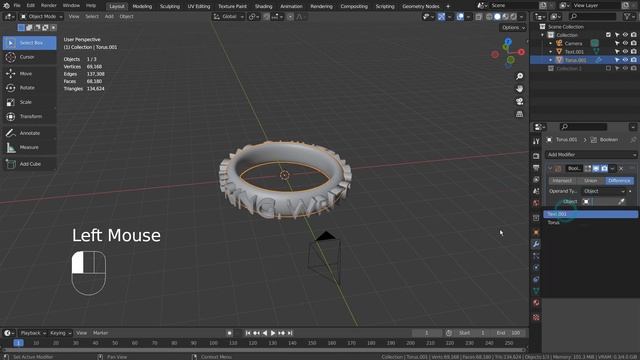Switch to the Shading workspace tab
This screenshot has height=360, width=640.
point(263,6)
